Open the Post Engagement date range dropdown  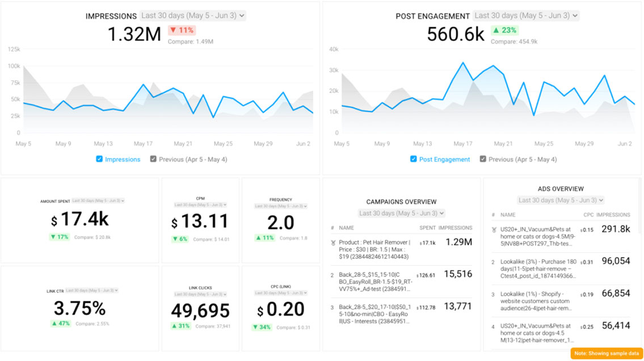pos(526,16)
